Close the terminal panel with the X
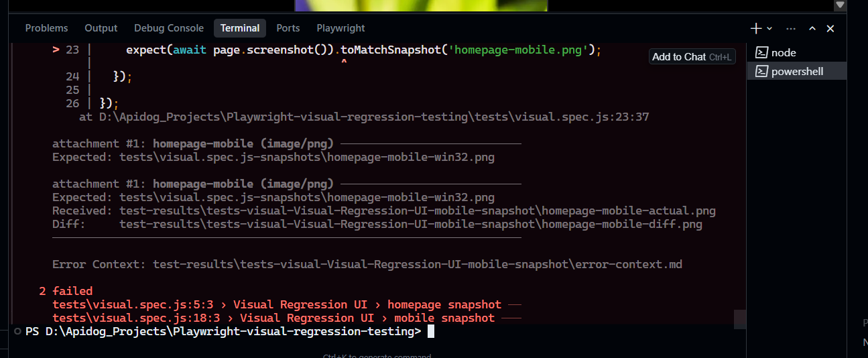 830,28
